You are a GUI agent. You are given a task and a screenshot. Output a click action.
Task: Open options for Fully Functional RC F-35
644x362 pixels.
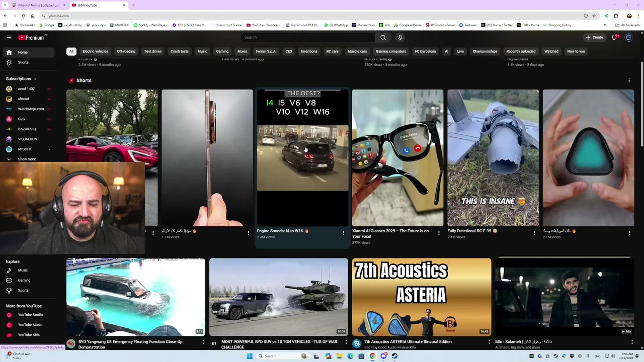pyautogui.click(x=534, y=233)
